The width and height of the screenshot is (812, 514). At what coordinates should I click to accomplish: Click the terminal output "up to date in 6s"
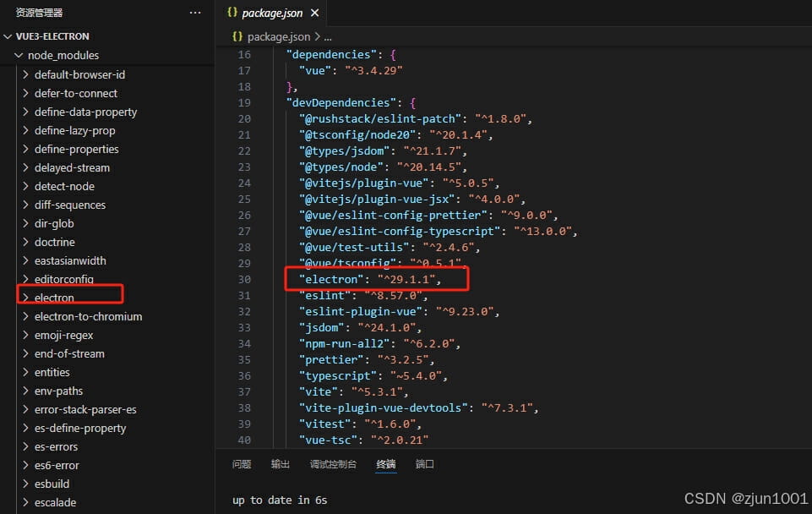click(x=280, y=500)
